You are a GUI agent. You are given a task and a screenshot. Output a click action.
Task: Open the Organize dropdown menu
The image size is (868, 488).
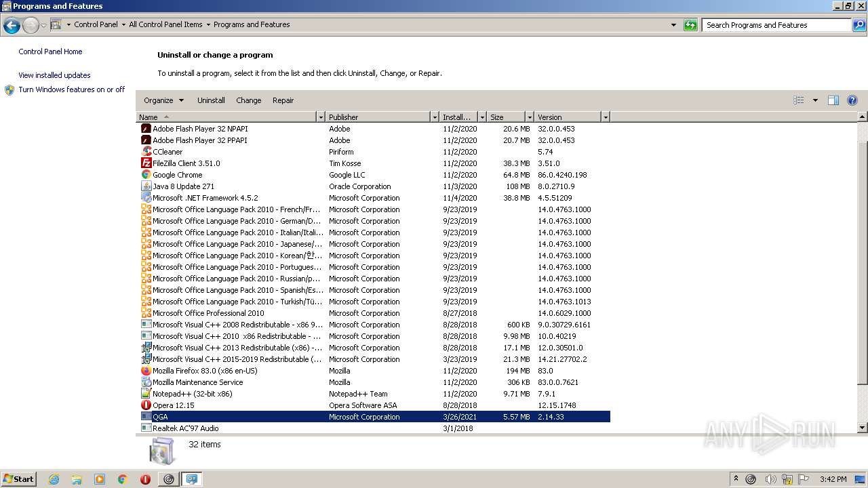tap(163, 100)
